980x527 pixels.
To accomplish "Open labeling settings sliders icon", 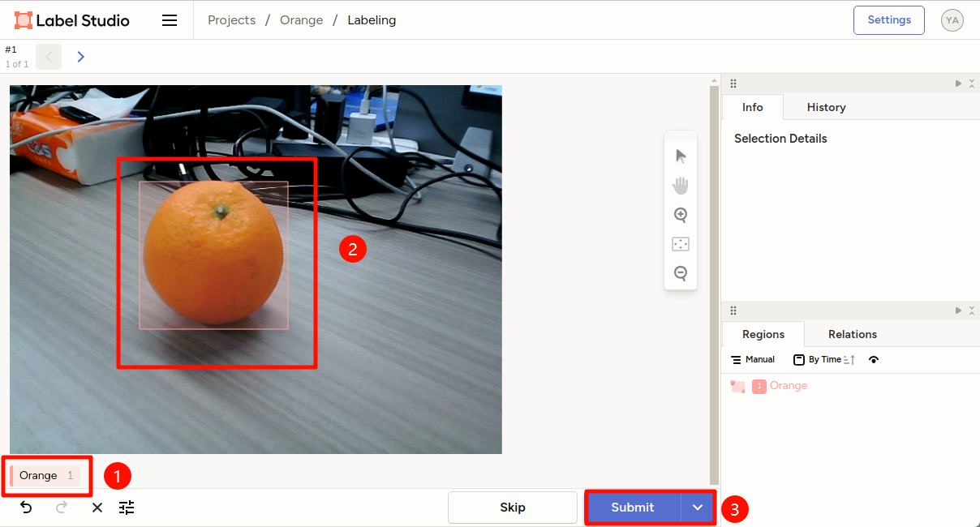I will pos(127,508).
